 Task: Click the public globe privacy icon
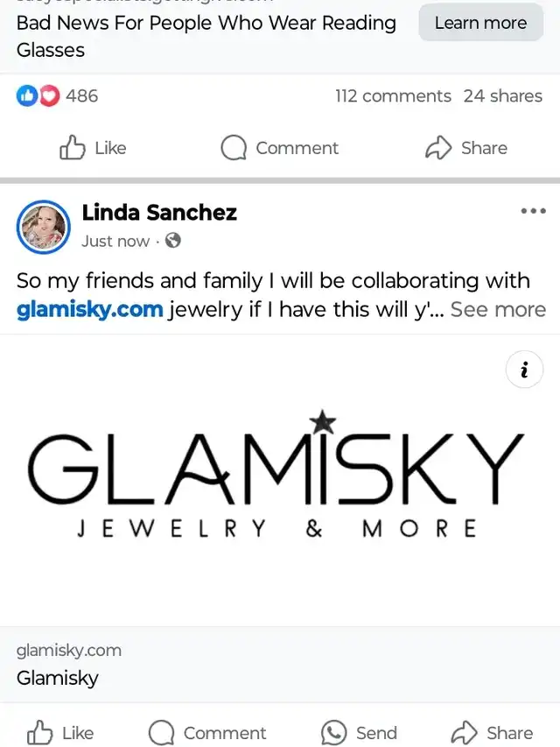point(173,241)
